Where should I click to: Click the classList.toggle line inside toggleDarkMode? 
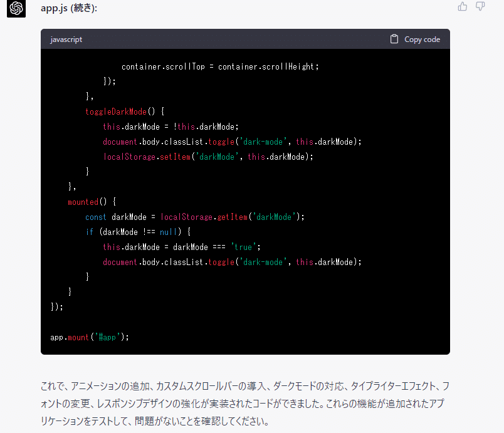[232, 142]
